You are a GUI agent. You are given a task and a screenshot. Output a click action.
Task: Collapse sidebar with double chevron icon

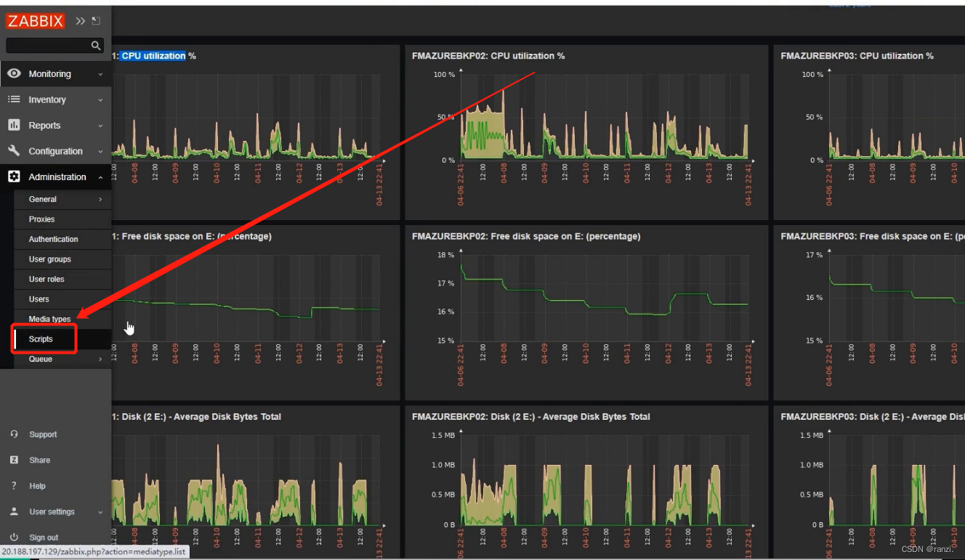80,21
